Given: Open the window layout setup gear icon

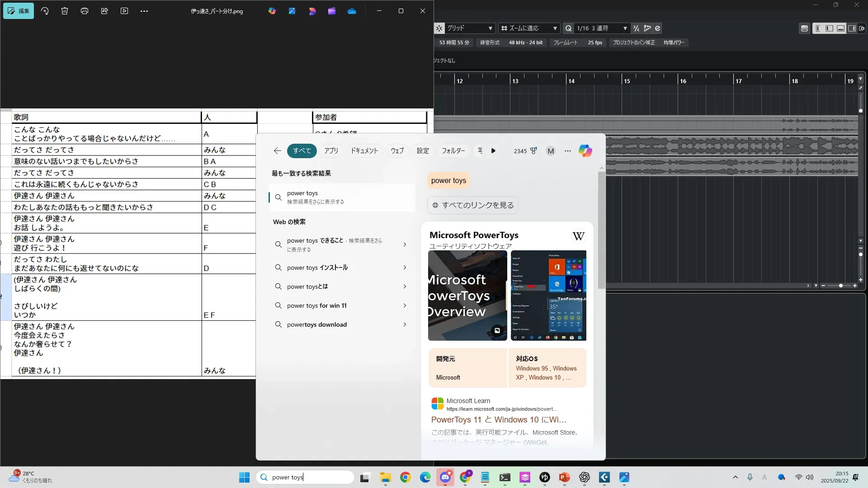Looking at the screenshot, I should click(x=862, y=28).
